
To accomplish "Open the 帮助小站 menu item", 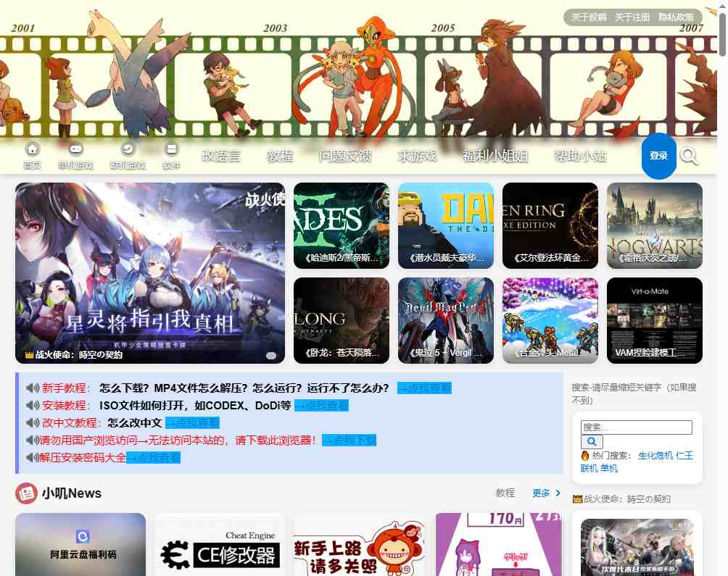I will (580, 156).
